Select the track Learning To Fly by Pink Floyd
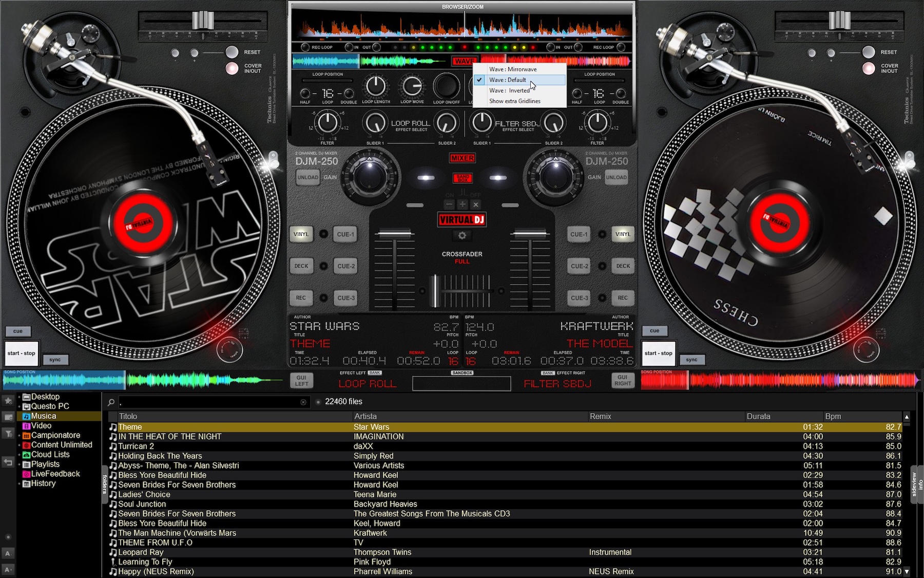 [146, 562]
